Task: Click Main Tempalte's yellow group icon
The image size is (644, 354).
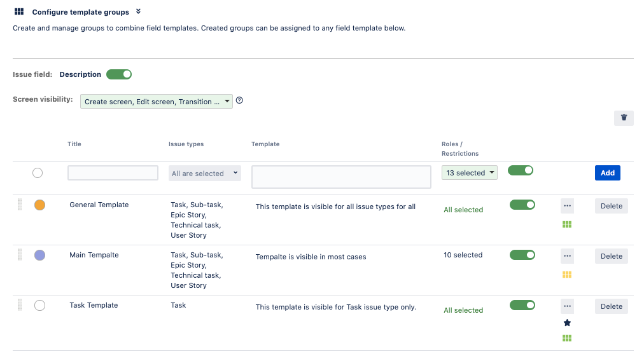Action: point(567,275)
